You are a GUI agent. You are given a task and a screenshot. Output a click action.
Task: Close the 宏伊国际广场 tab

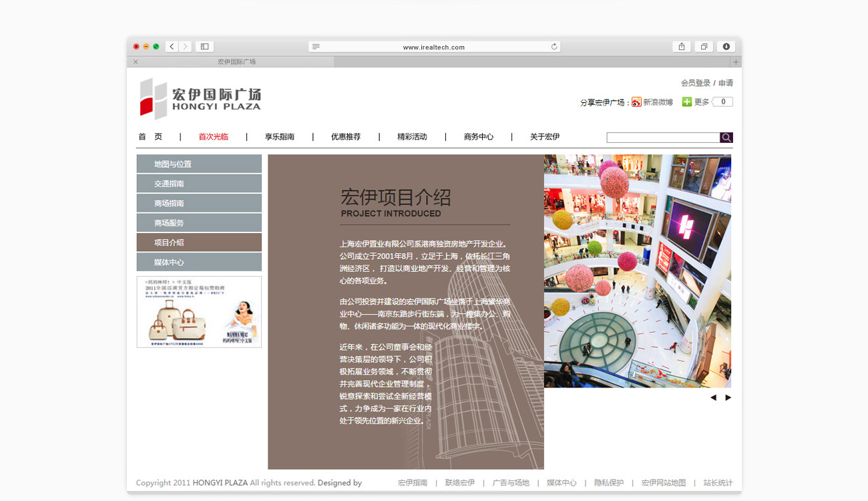(136, 62)
